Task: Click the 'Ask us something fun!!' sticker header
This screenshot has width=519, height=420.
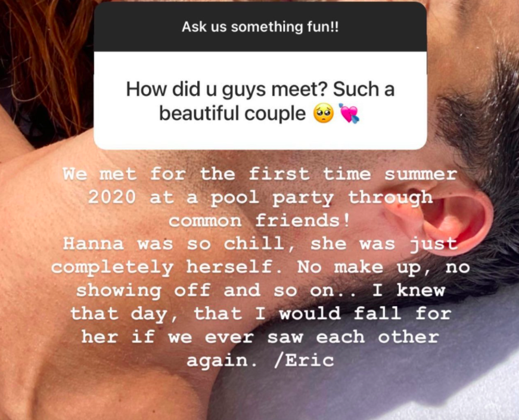Action: [x=260, y=27]
